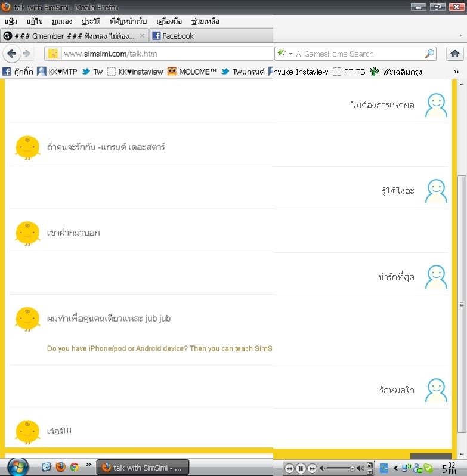The width and height of the screenshot is (467, 476).
Task: Click the TH language indicator
Action: click(384, 468)
